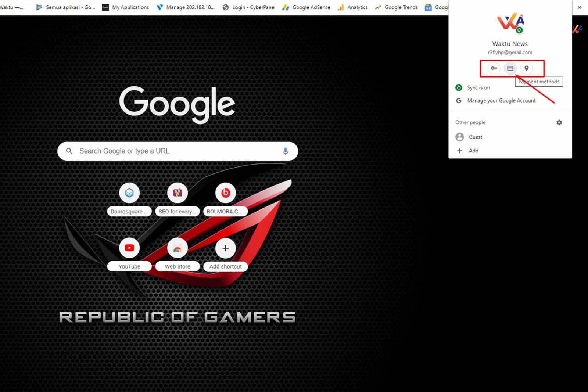Expand the bookmarks overflow chevron

pos(580,7)
